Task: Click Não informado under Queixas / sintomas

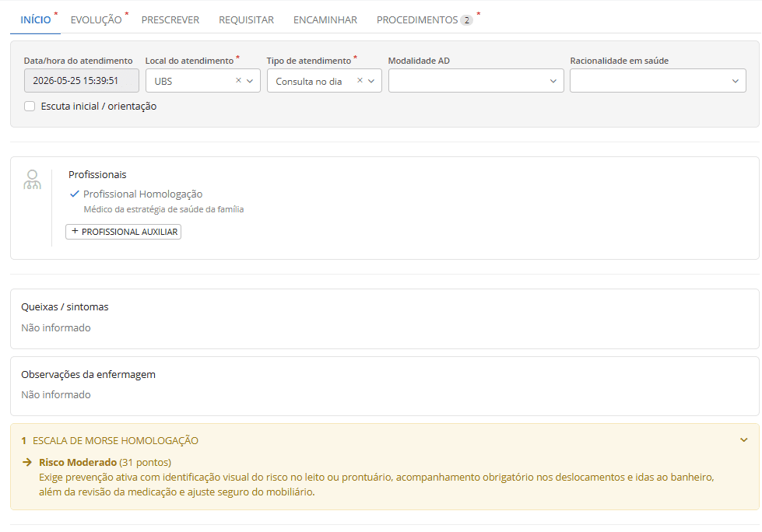Action: [56, 327]
